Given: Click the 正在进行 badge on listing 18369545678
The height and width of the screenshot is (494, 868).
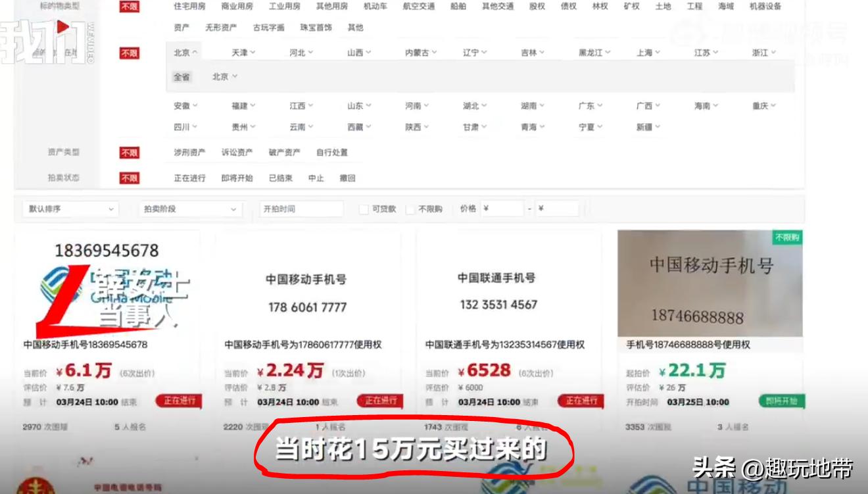Looking at the screenshot, I should coord(180,401).
